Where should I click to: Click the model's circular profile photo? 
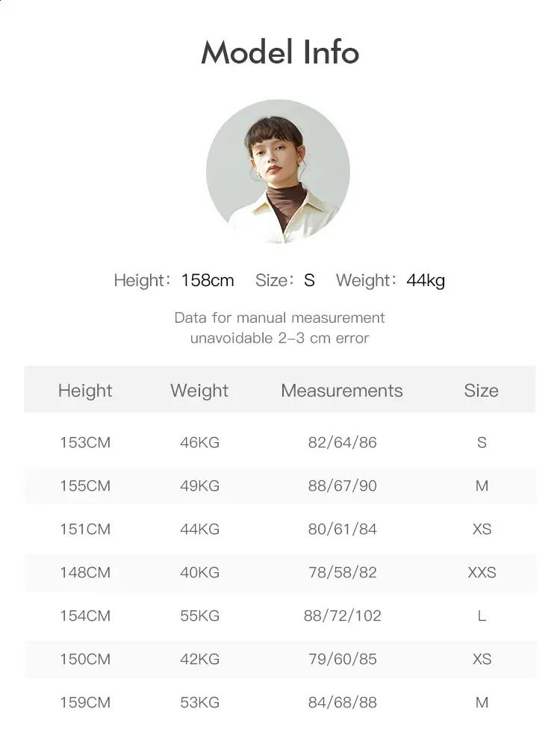click(278, 171)
